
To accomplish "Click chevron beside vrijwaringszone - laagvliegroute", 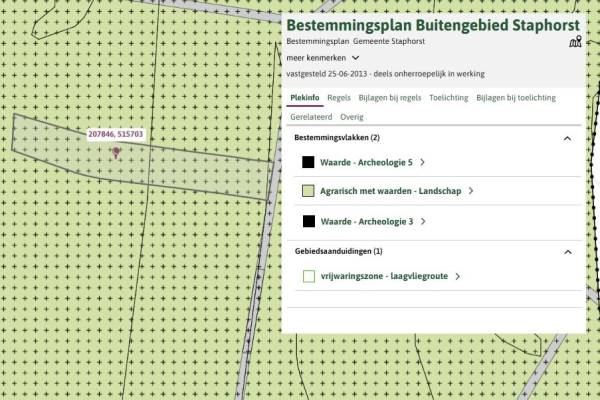I will click(x=458, y=276).
